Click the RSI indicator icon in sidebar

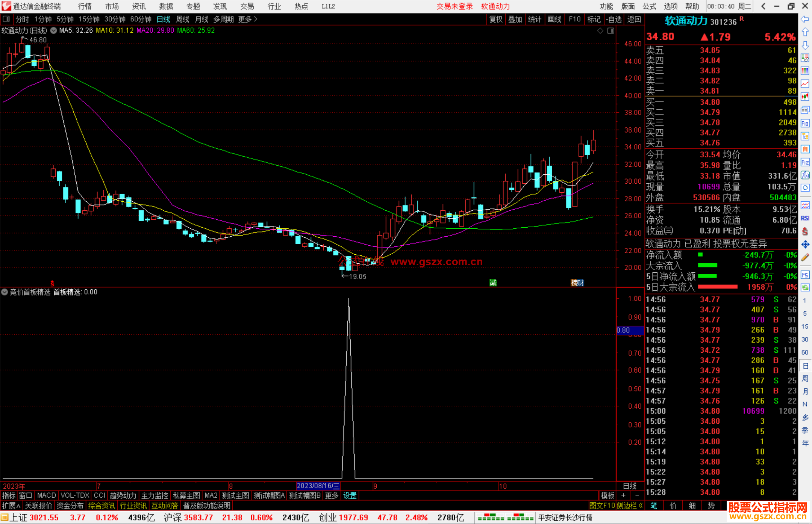coord(805,218)
